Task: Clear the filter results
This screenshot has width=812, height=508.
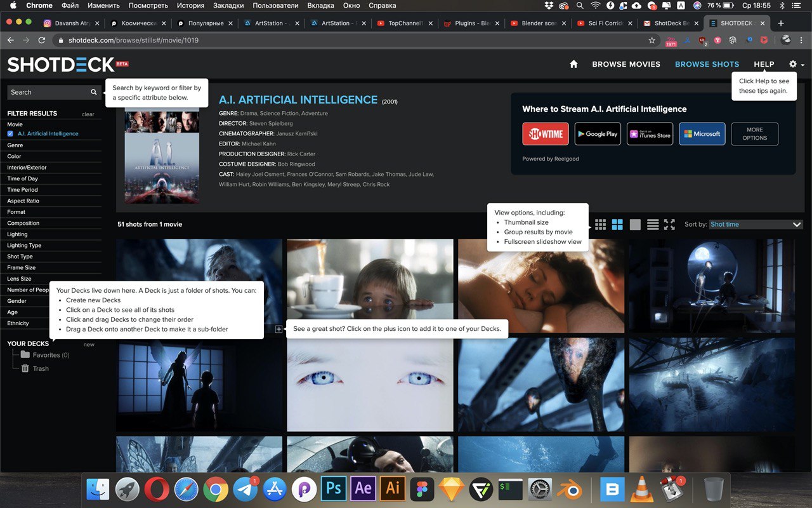Action: click(88, 114)
